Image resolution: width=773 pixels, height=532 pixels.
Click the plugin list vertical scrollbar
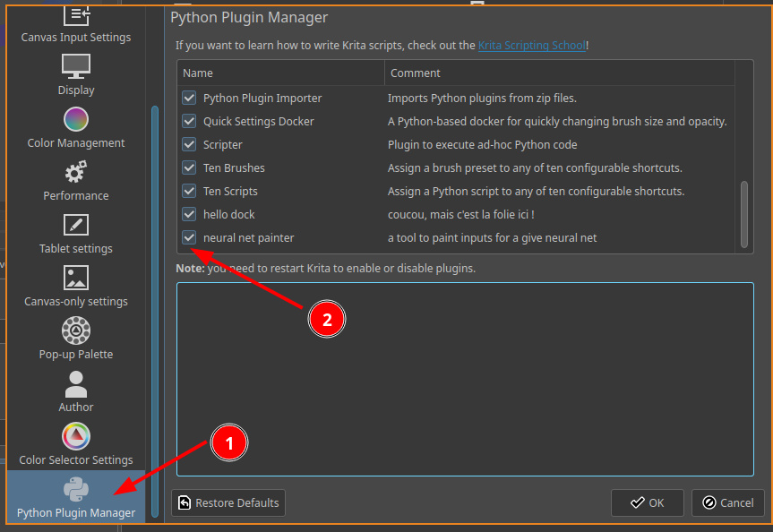(x=744, y=214)
